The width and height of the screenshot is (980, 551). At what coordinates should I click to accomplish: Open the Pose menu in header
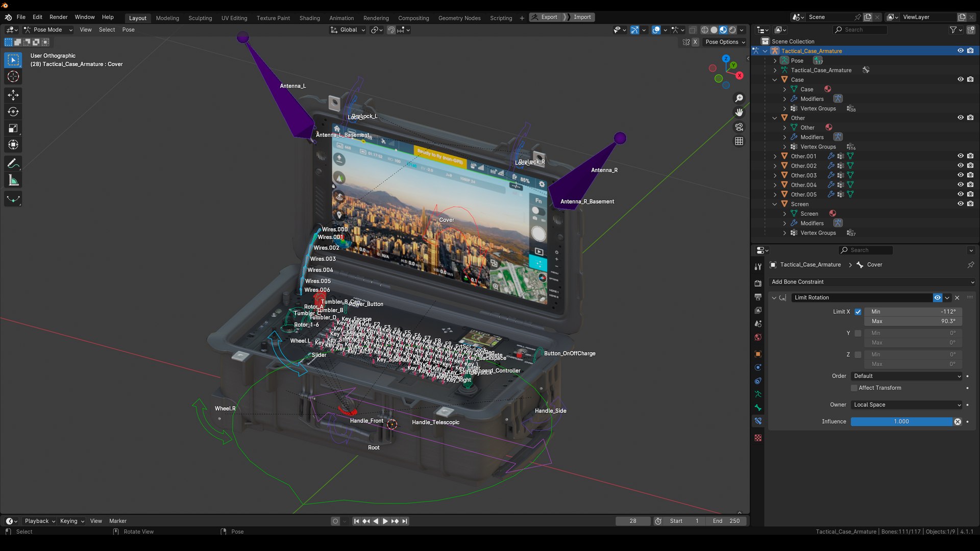[x=128, y=30]
